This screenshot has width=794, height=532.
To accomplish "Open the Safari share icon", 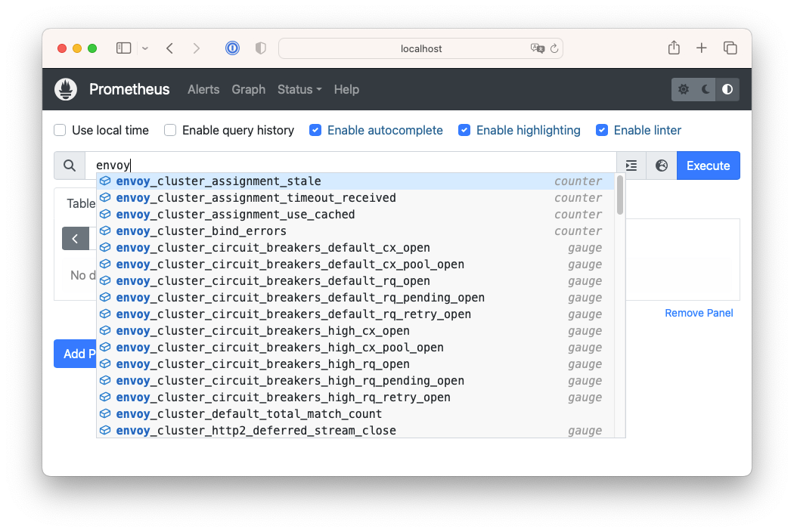I will pyautogui.click(x=674, y=48).
